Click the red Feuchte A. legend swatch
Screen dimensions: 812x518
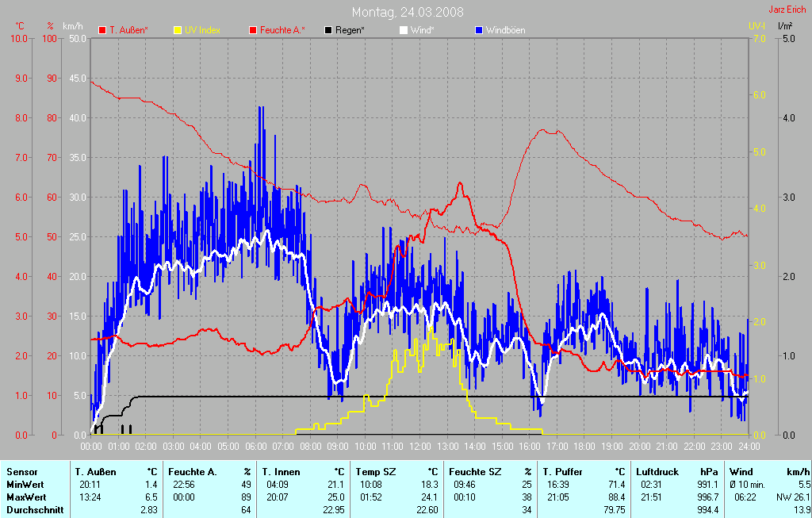coord(254,30)
